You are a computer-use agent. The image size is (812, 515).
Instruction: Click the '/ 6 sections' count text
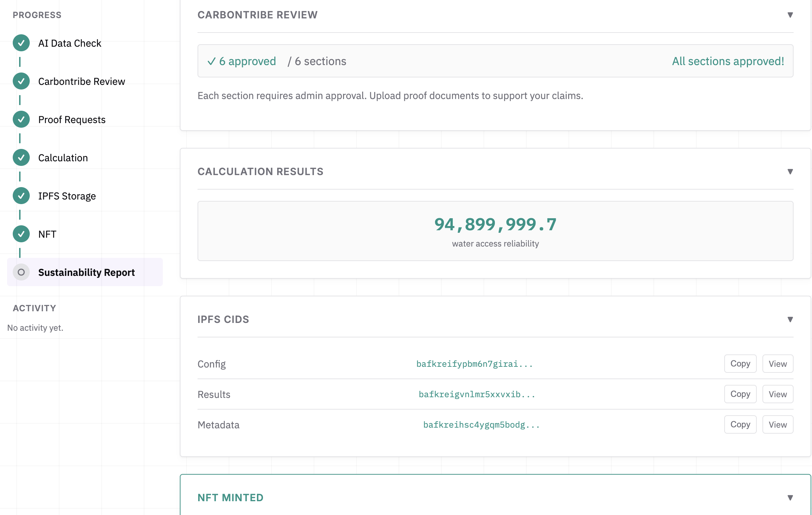[x=317, y=61]
